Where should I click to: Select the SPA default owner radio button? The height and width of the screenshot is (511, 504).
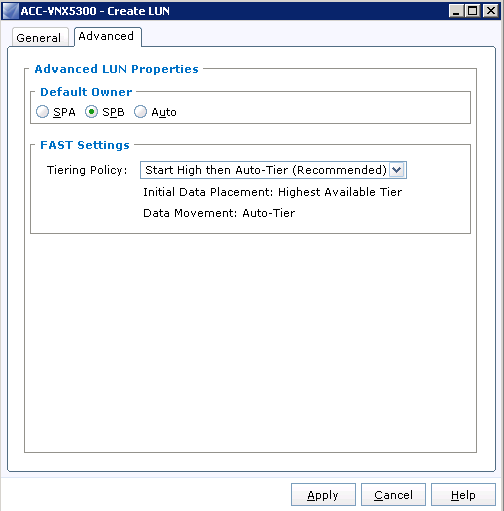click(x=42, y=112)
